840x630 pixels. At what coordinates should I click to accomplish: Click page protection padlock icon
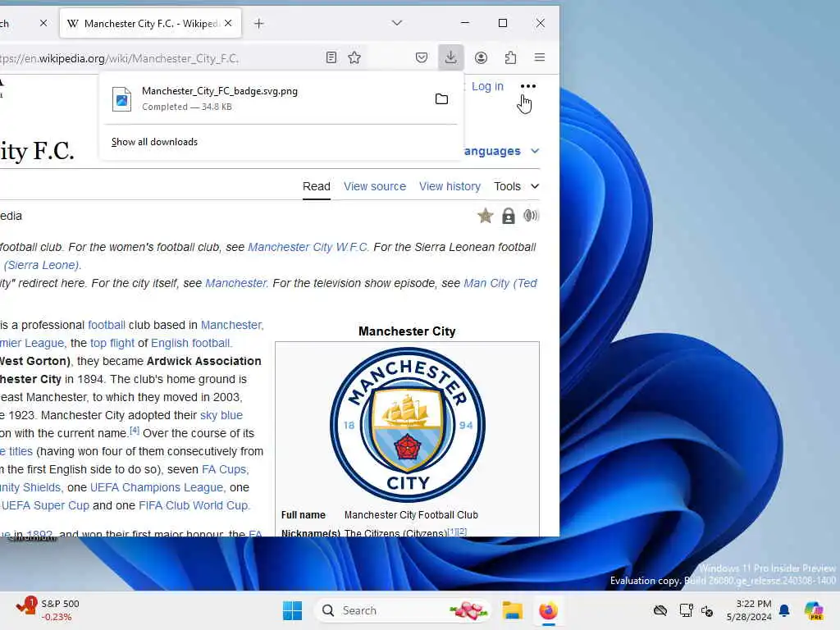point(509,216)
